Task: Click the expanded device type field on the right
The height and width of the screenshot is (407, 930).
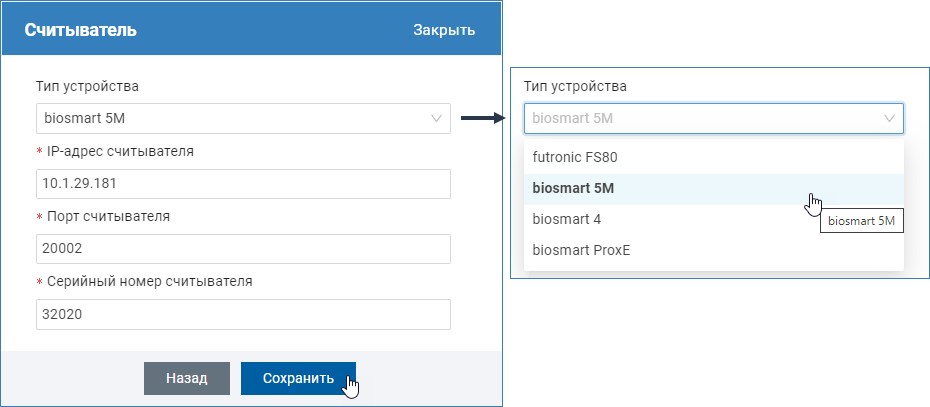Action: 700,118
